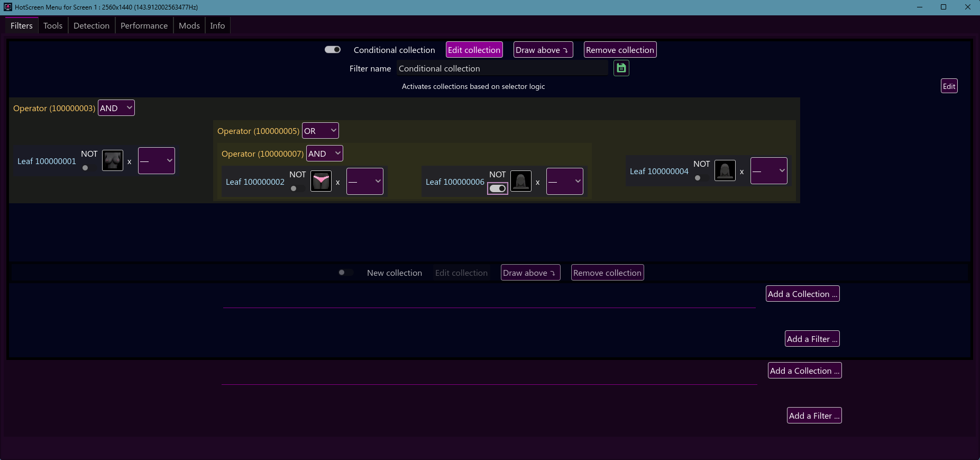Viewport: 980px width, 460px height.
Task: Open the head image of Leaf 100000004
Action: pos(725,170)
